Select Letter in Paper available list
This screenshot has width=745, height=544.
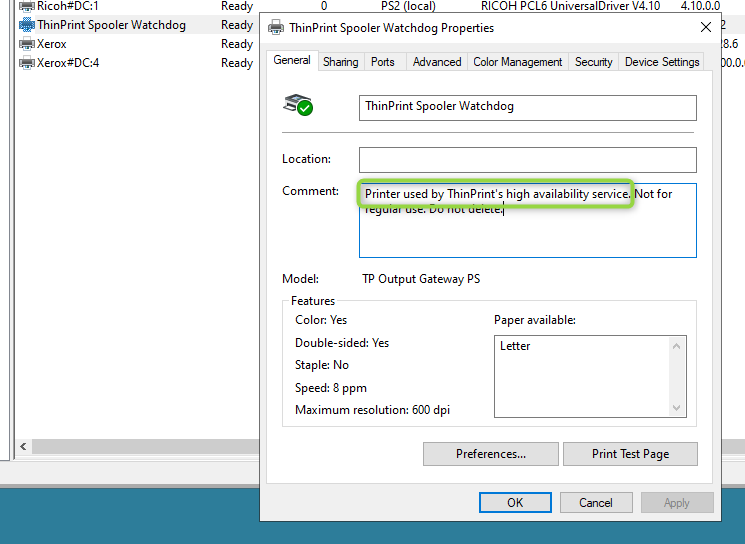tap(515, 346)
